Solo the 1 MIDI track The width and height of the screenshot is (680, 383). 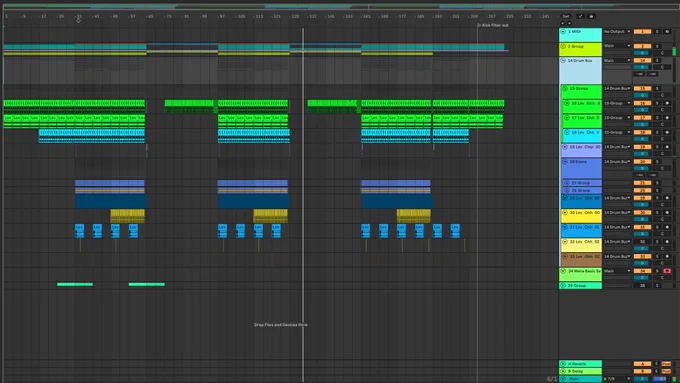point(657,32)
